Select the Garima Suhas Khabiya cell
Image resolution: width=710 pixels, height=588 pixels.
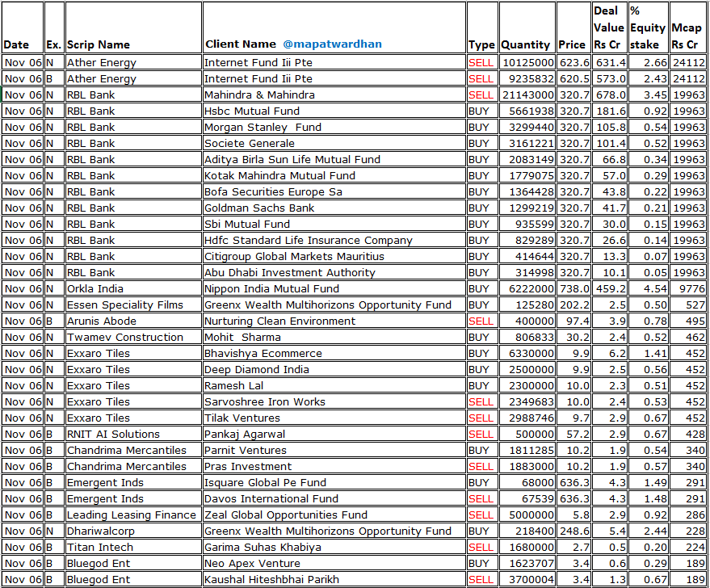pyautogui.click(x=334, y=548)
